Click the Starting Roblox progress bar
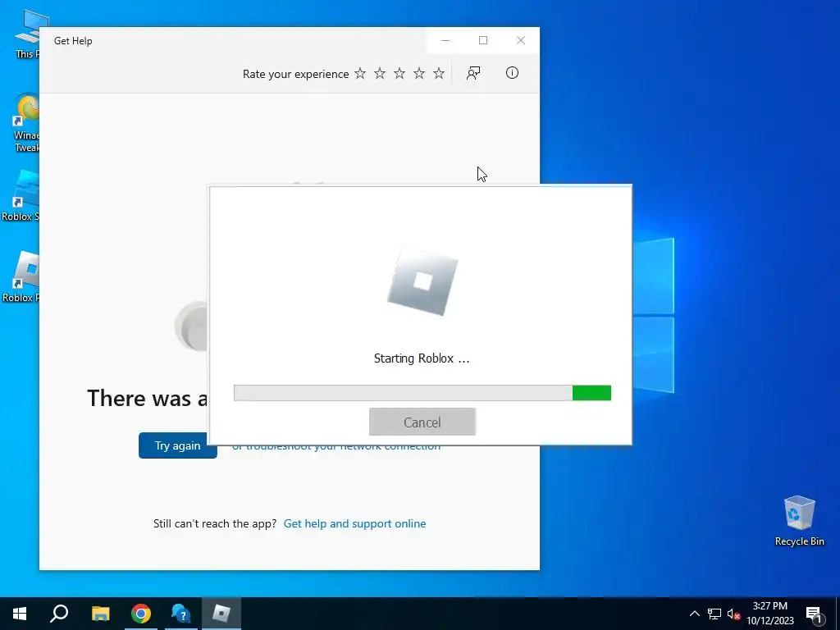 click(x=422, y=393)
